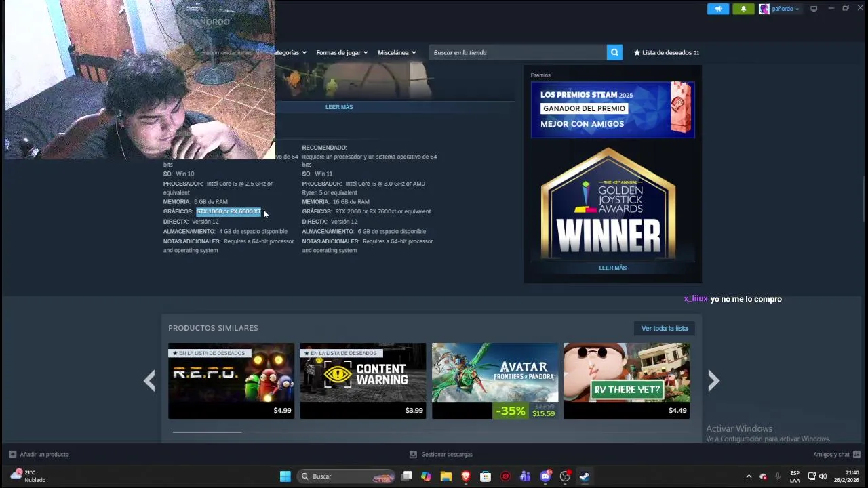868x488 pixels.
Task: Click the $3.99 price on Content Warning
Action: tap(414, 410)
